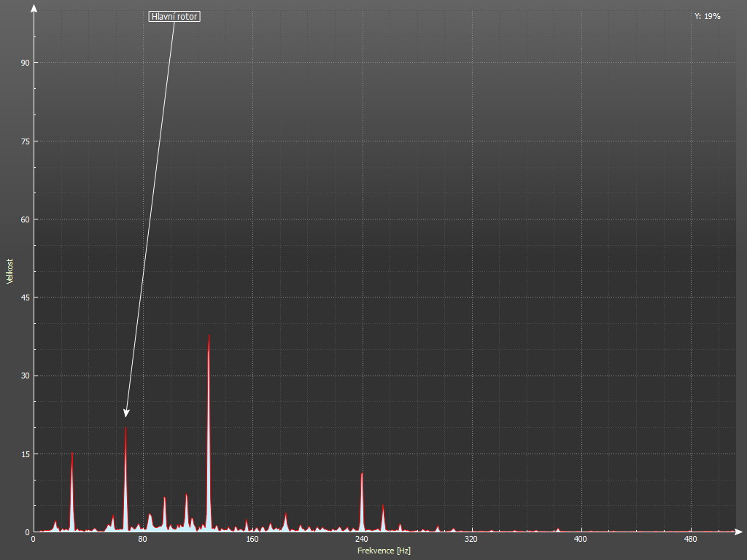Click the 320 tick label on frequency axis
This screenshot has width=747, height=560.
(x=471, y=540)
